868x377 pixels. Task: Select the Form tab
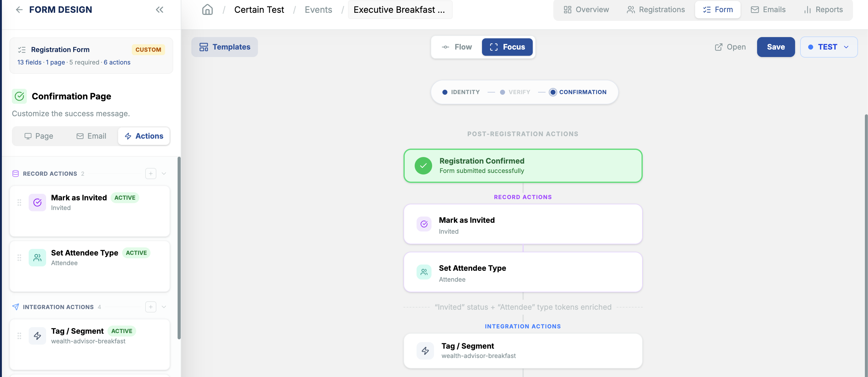pos(718,10)
